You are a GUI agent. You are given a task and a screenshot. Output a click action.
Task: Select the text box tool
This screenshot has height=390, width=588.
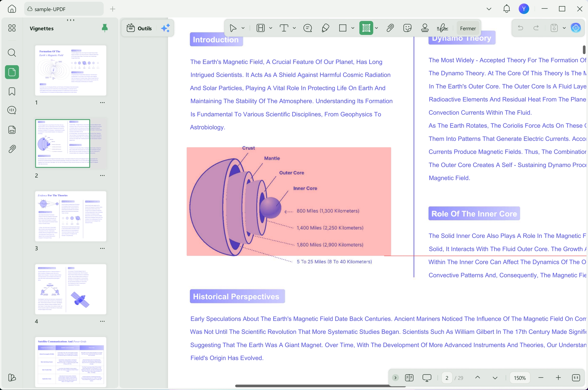pyautogui.click(x=284, y=28)
